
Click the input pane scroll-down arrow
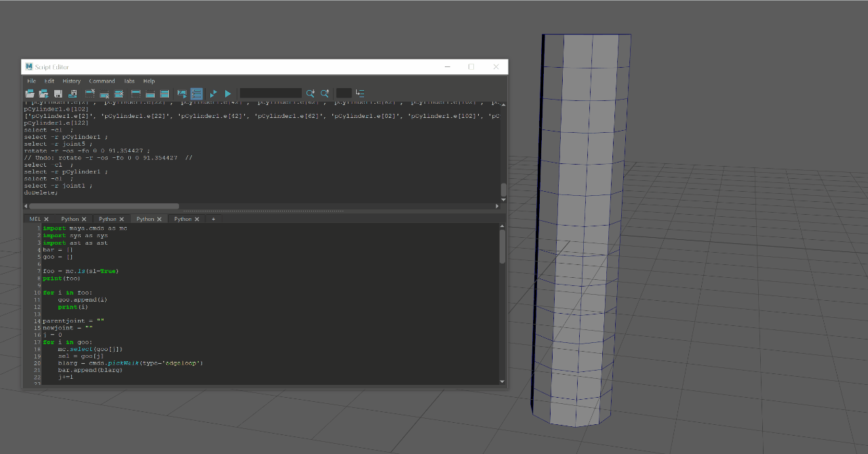[502, 382]
